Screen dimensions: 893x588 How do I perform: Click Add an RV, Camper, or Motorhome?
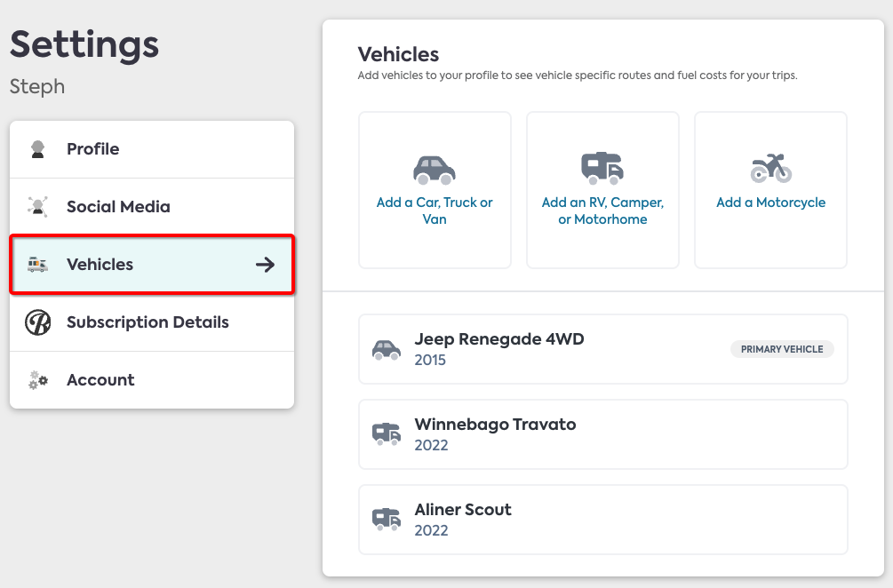click(602, 211)
